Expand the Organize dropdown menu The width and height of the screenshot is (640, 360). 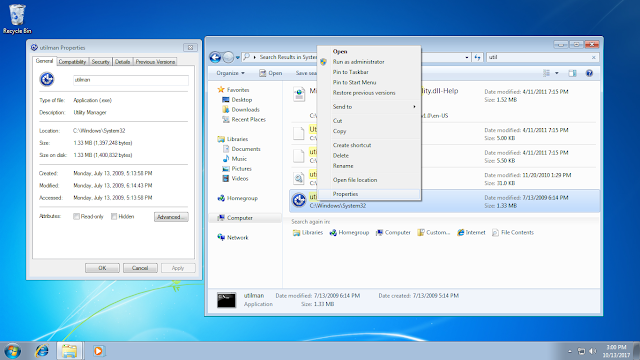(x=230, y=73)
